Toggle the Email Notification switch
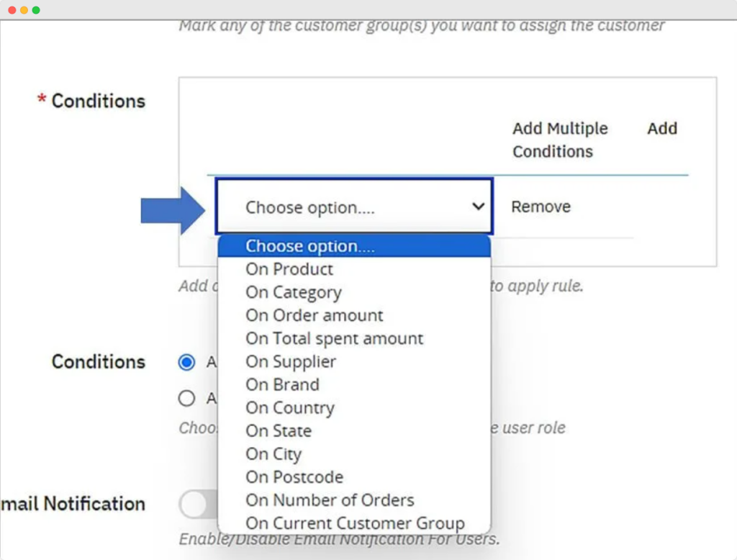Screen dimensions: 737x560 [197, 505]
